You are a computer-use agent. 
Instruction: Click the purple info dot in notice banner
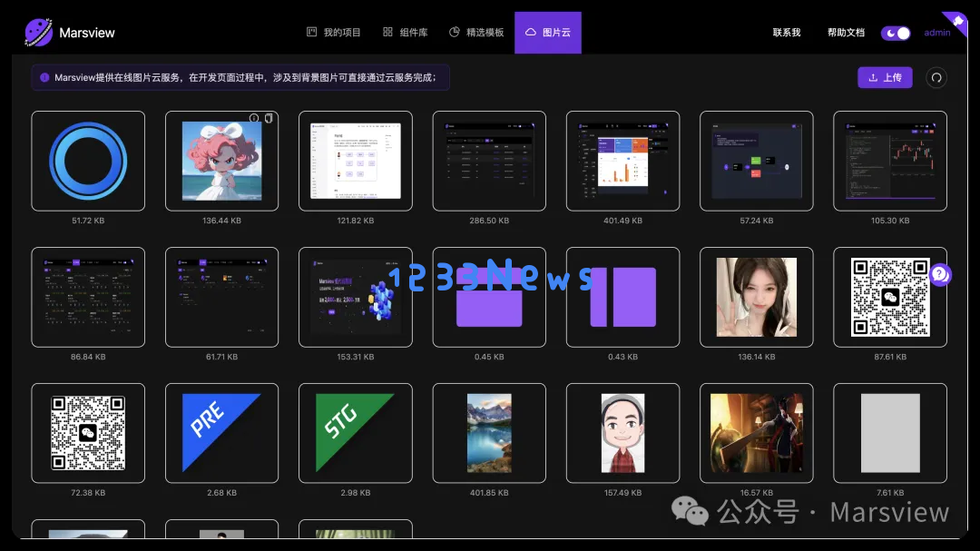pyautogui.click(x=44, y=77)
